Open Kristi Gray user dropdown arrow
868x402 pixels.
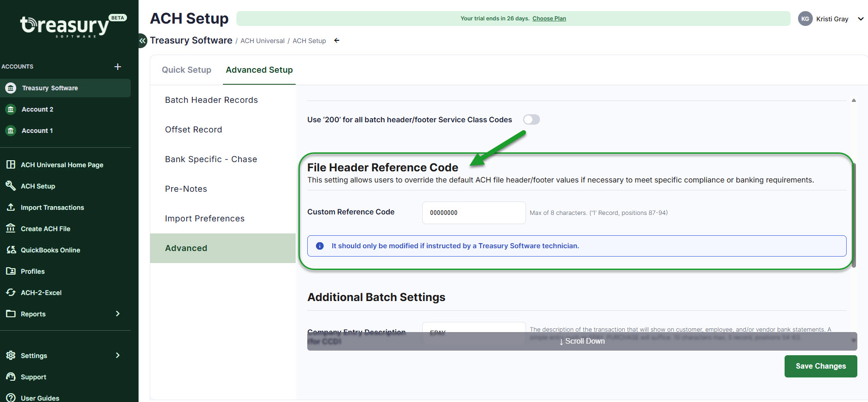861,19
